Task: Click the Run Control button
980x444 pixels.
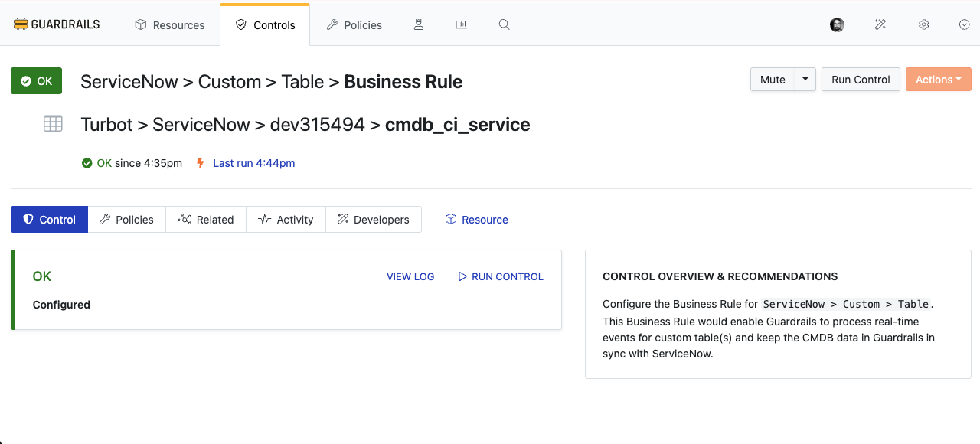Action: click(x=861, y=79)
